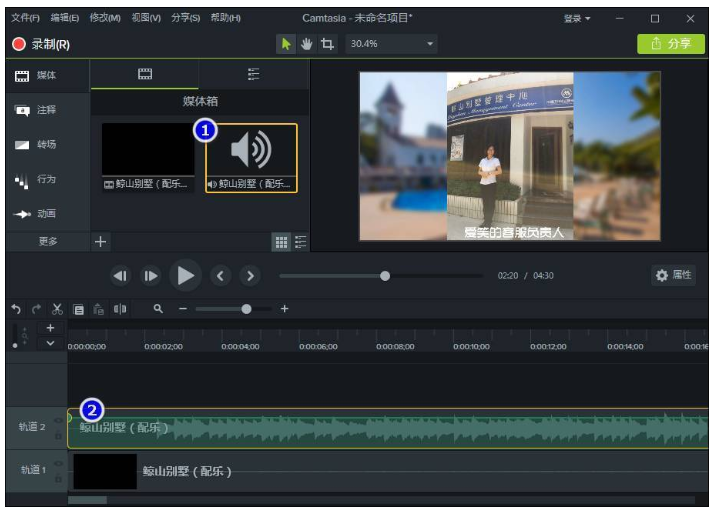The width and height of the screenshot is (712, 509).
Task: Undo the last timeline action
Action: point(15,309)
